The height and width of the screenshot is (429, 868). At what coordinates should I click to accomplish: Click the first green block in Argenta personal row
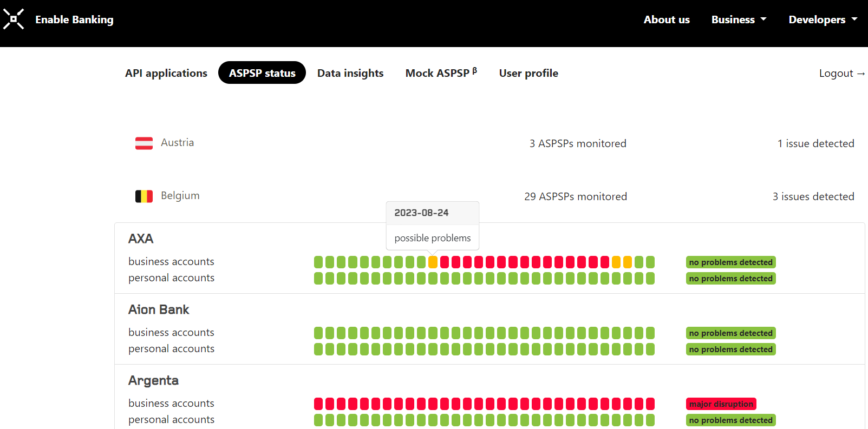click(x=318, y=420)
